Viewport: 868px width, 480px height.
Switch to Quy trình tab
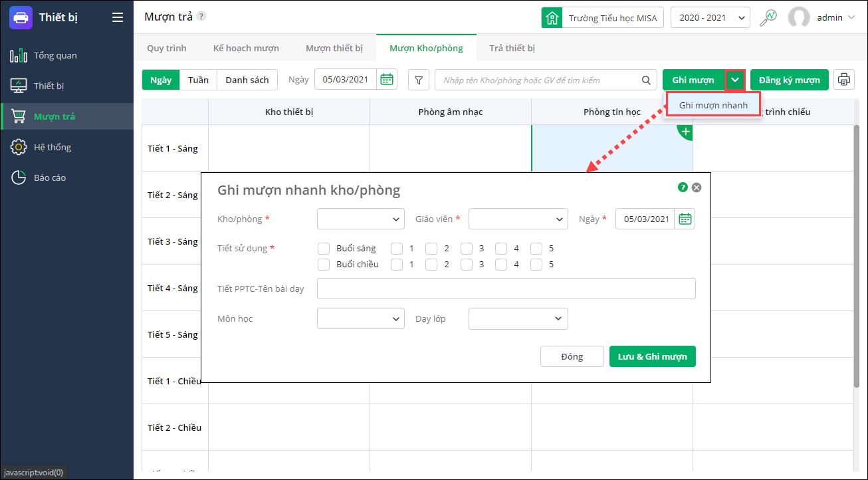click(x=167, y=48)
